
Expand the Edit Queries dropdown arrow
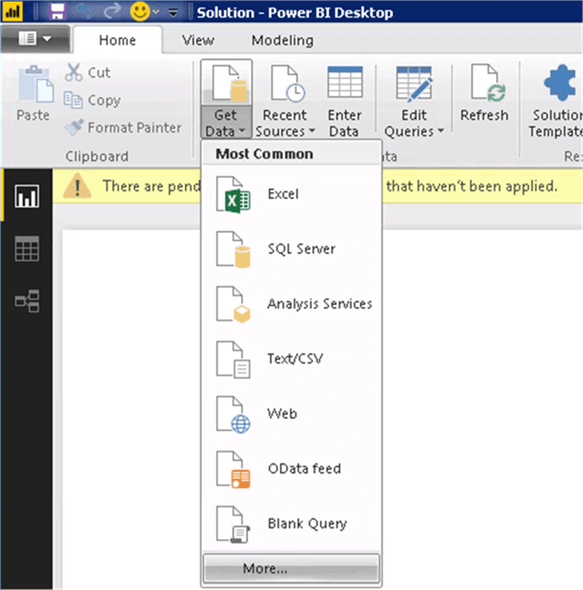click(x=440, y=131)
